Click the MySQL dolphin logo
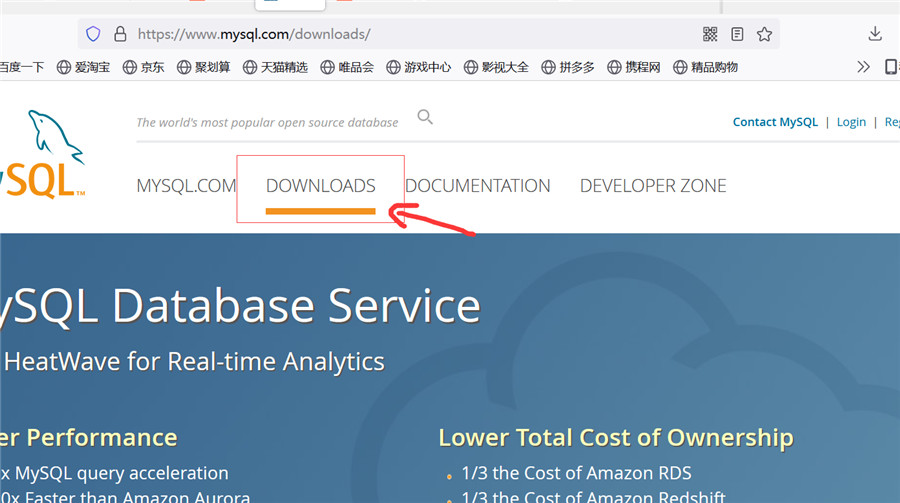900x503 pixels. pyautogui.click(x=43, y=154)
